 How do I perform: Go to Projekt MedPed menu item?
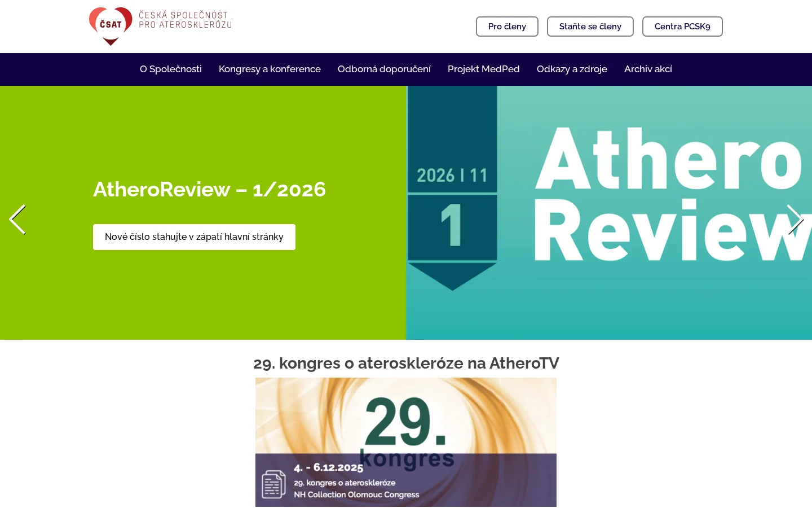pyautogui.click(x=484, y=69)
